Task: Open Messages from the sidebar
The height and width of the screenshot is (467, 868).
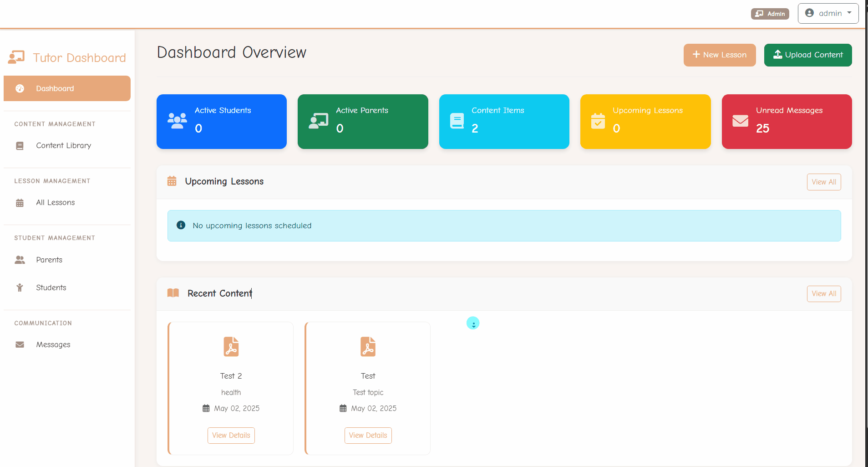Action: point(53,344)
